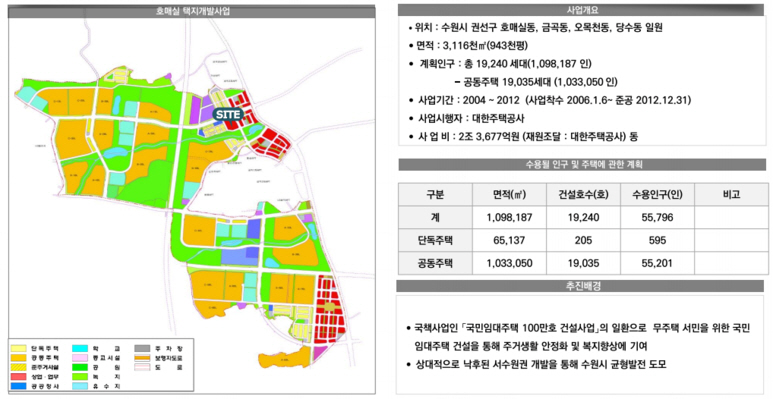Click the 상업·업무 legend label

pyautogui.click(x=45, y=377)
